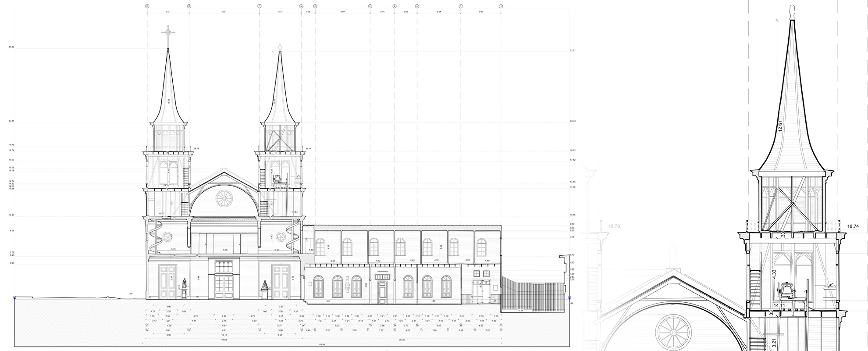This screenshot has width=868, height=351.
Task: Select the rose window in the central gable
Action: coord(224,199)
